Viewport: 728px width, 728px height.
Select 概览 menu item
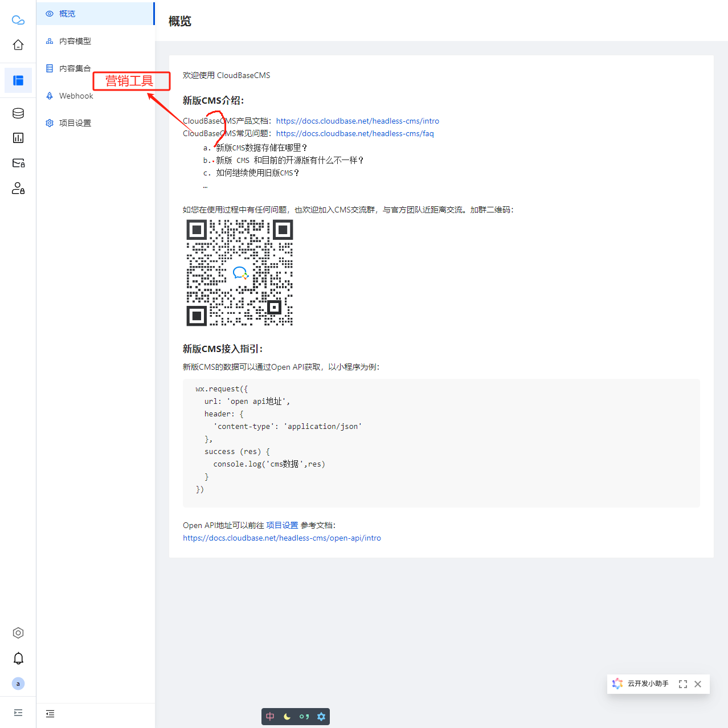coord(95,14)
